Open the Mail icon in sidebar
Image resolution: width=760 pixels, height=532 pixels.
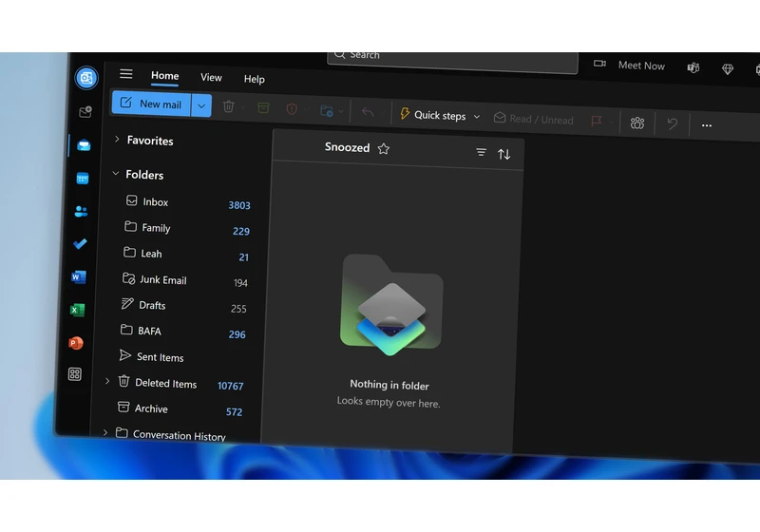(x=84, y=144)
